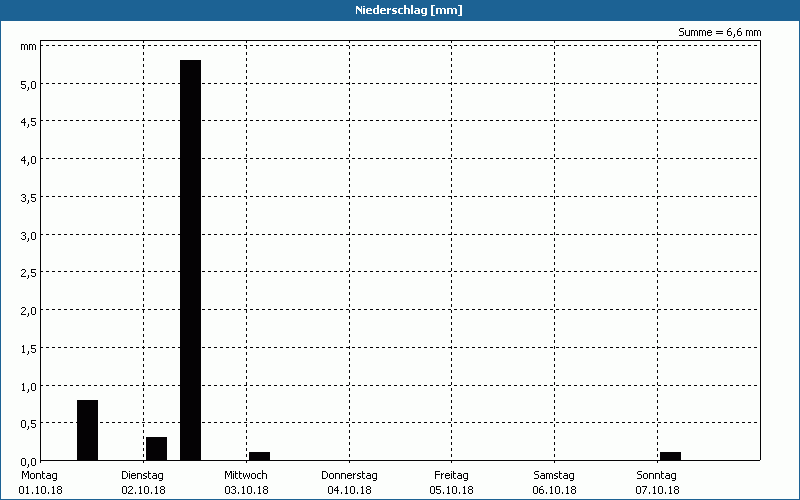Click the date 03.10.18

point(246,490)
